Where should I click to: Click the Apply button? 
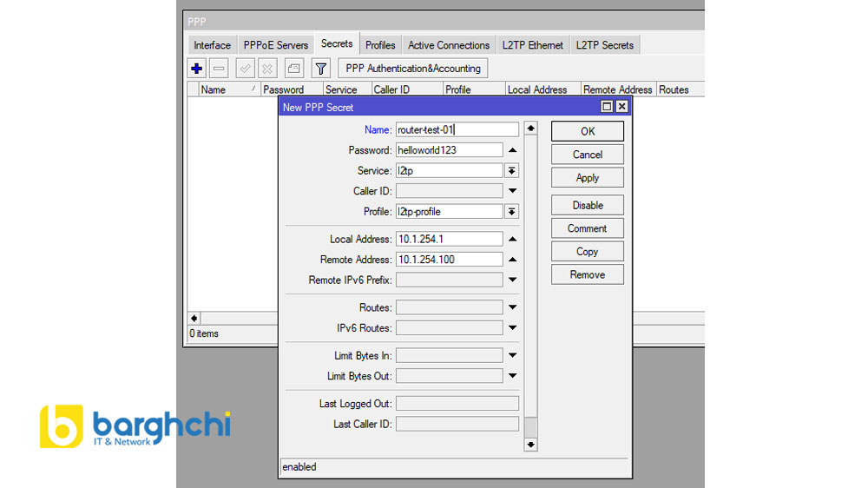(587, 178)
